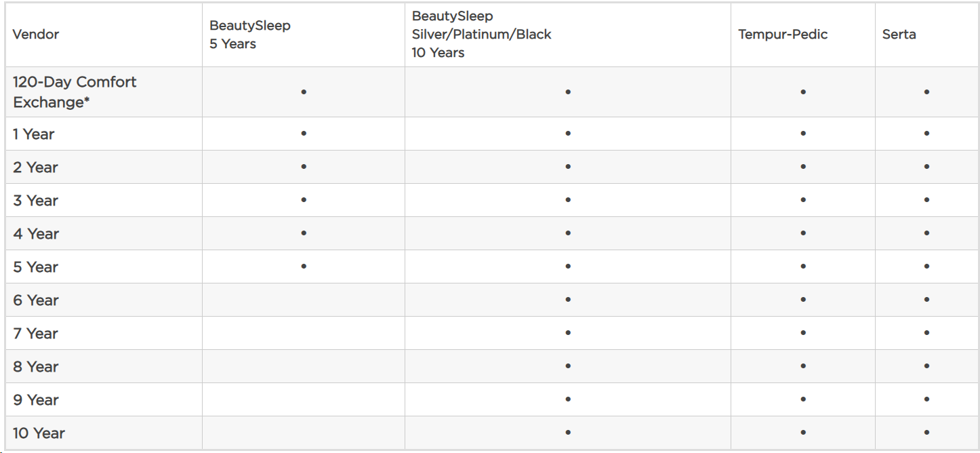The height and width of the screenshot is (453, 980).
Task: Click the Serta bullet in 120-Day Comfort Exchange row
Action: [x=926, y=92]
